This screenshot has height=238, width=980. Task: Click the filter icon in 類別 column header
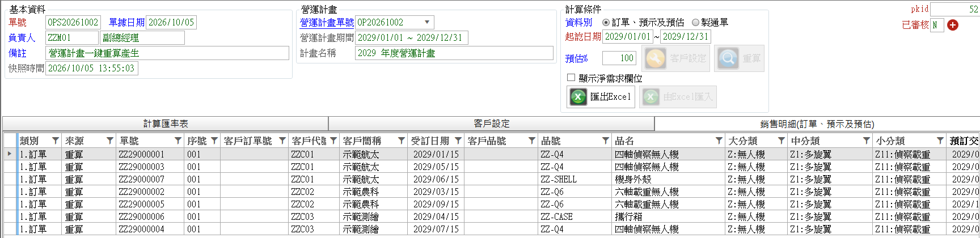(56, 141)
